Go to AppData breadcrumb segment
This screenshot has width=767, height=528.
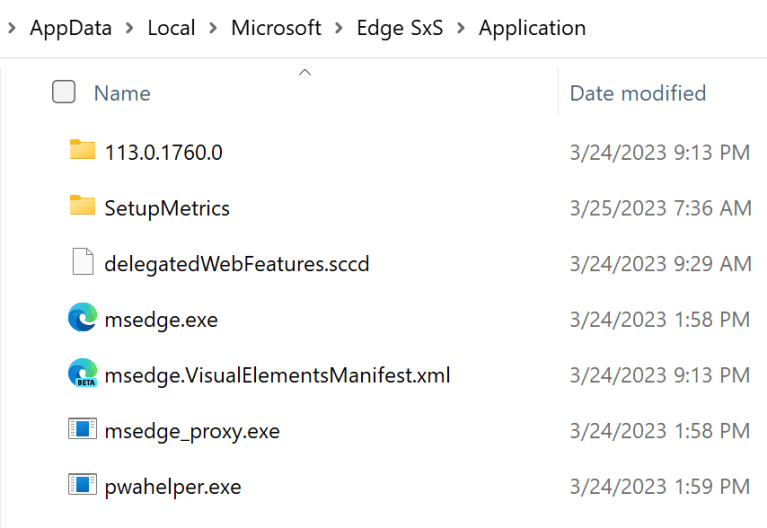click(71, 28)
